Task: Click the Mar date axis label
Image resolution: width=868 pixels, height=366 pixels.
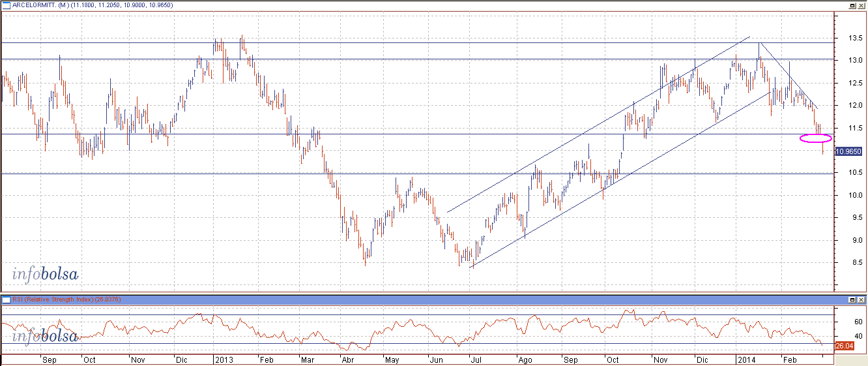Action: pos(308,359)
